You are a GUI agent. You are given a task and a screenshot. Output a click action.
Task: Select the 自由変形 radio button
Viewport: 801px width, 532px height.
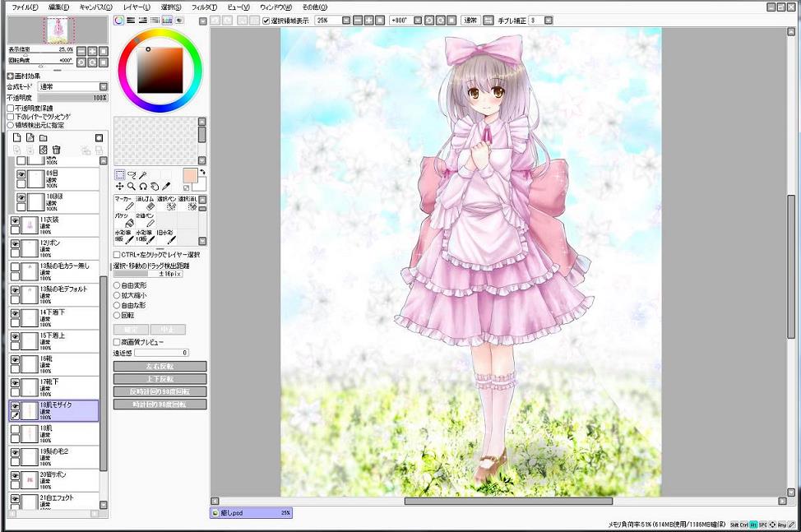click(116, 285)
